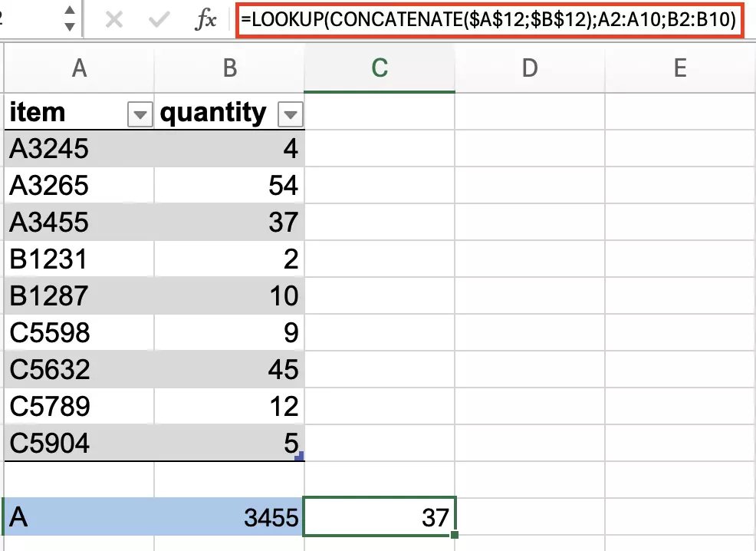756x551 pixels.
Task: Click the cancel (X) formula entry icon
Action: pos(114,20)
